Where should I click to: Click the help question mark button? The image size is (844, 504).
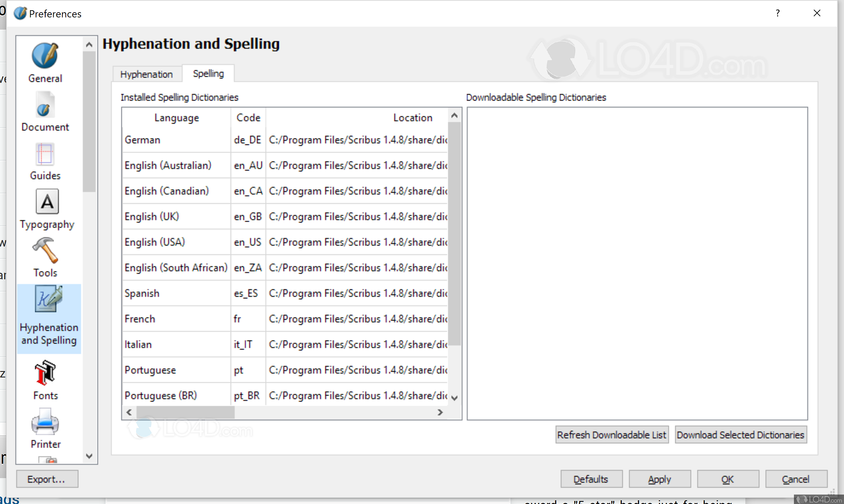(777, 13)
